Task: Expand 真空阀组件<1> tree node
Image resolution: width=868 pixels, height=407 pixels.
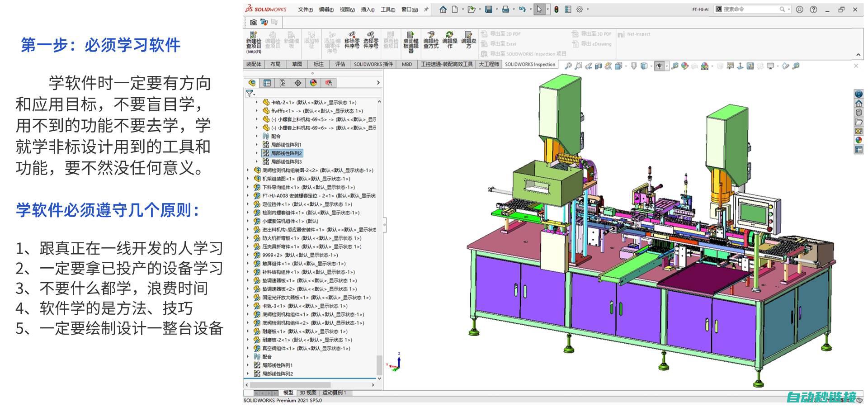Action: [x=248, y=348]
